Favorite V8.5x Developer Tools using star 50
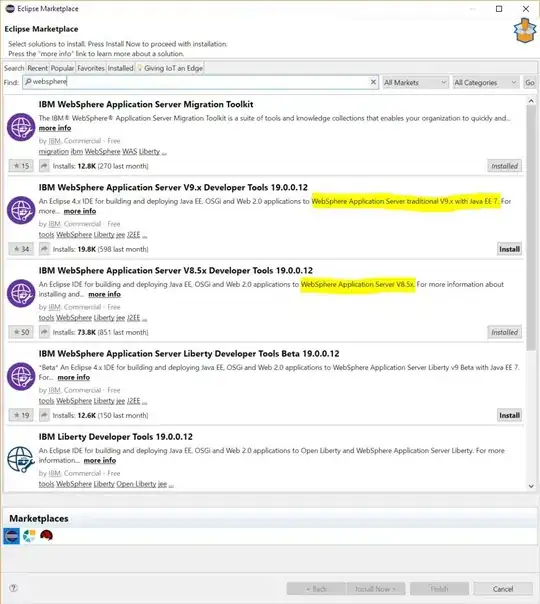 (x=21, y=332)
